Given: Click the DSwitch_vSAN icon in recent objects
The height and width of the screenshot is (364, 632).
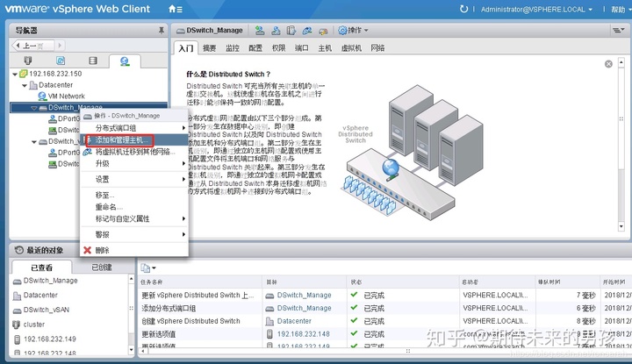Looking at the screenshot, I should 17,310.
